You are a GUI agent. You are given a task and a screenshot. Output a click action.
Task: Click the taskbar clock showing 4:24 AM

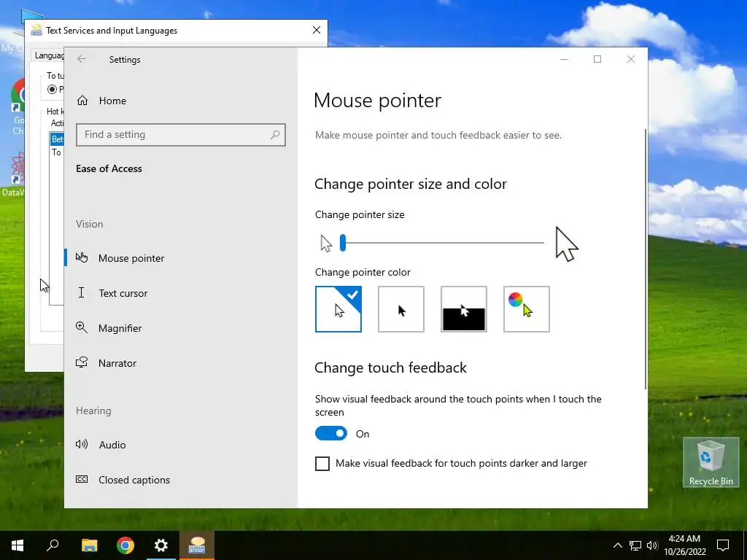pyautogui.click(x=684, y=545)
